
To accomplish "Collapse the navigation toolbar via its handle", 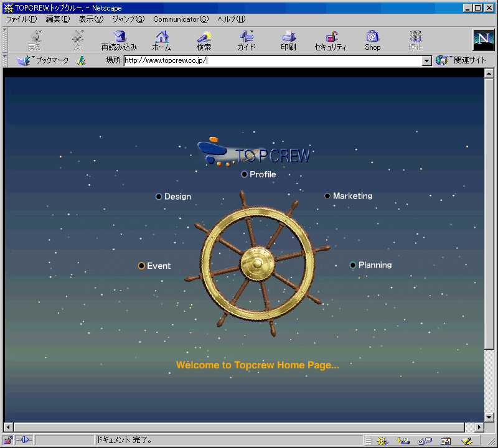I will point(5,40).
